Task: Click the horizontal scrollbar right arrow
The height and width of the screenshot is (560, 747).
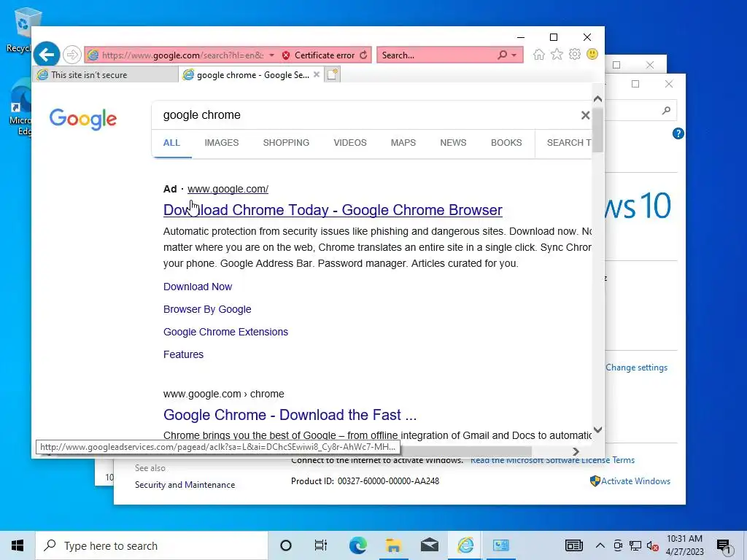Action: (x=576, y=451)
